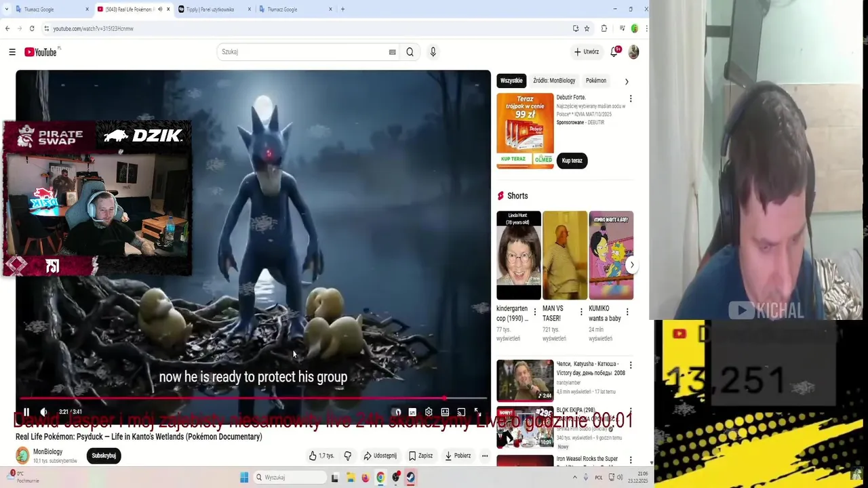The image size is (868, 488).
Task: Click the browser back arrow
Action: [7, 28]
